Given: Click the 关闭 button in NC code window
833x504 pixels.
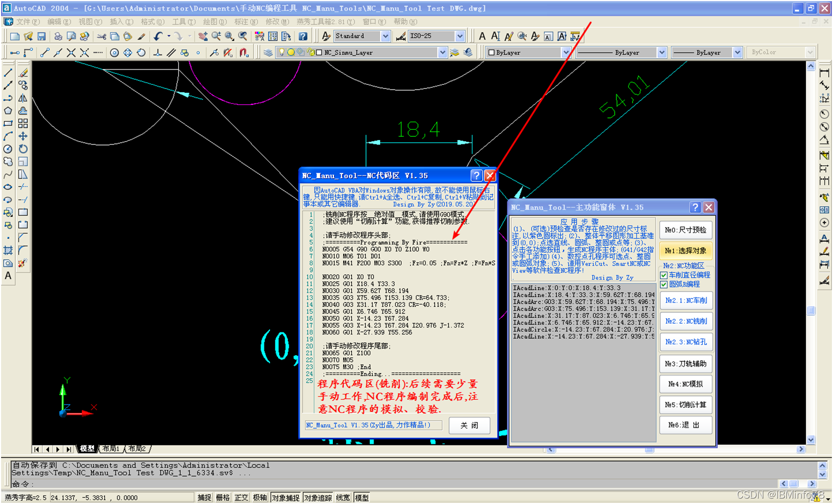Looking at the screenshot, I should coord(469,425).
